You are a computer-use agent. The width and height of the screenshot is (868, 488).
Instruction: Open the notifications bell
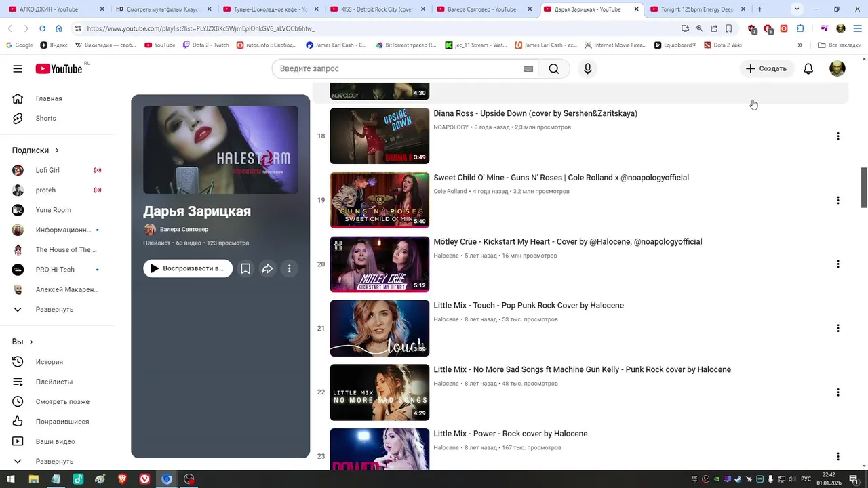pyautogui.click(x=808, y=68)
